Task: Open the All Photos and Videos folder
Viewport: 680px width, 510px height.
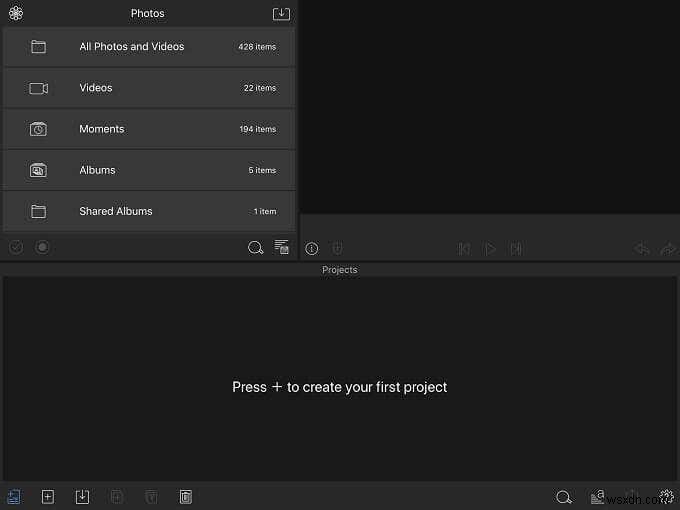Action: point(149,47)
